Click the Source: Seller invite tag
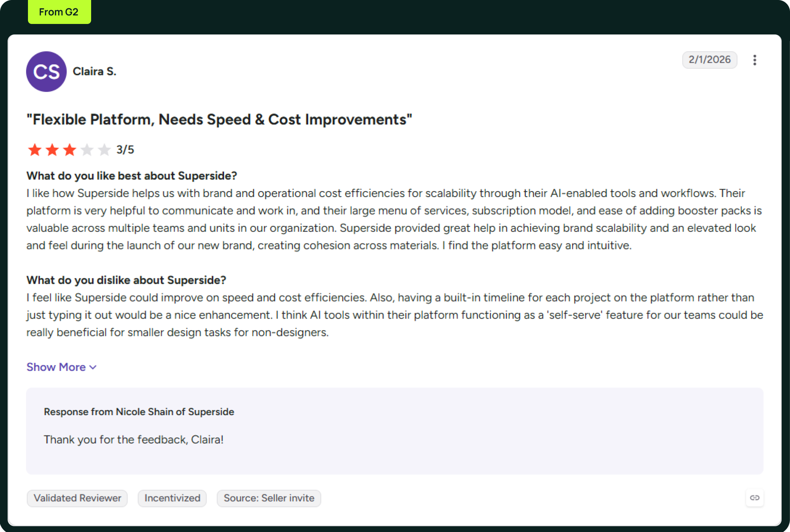The image size is (790, 532). point(269,498)
